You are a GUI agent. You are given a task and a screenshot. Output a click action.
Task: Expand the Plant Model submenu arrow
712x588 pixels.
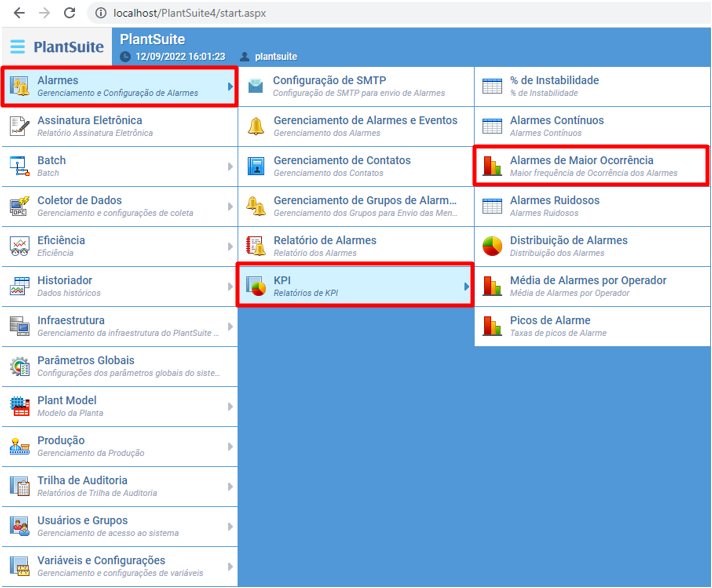[x=230, y=406]
